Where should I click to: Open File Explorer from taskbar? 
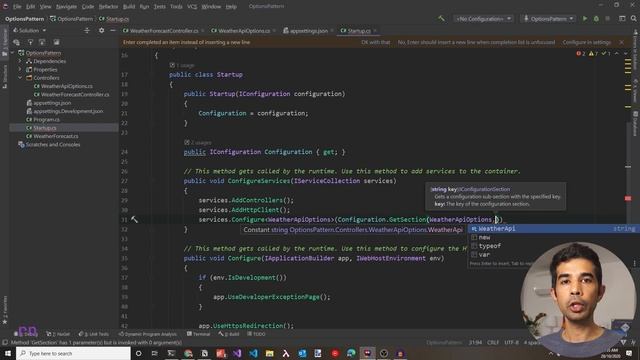pos(269,353)
